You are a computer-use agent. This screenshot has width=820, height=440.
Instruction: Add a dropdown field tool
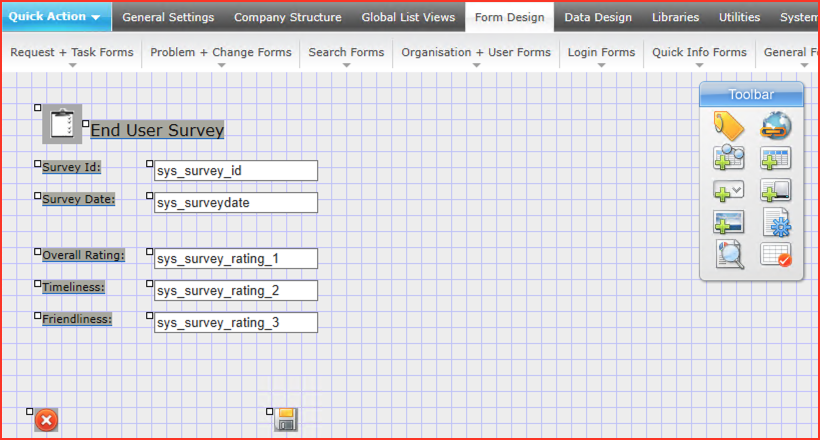(728, 191)
